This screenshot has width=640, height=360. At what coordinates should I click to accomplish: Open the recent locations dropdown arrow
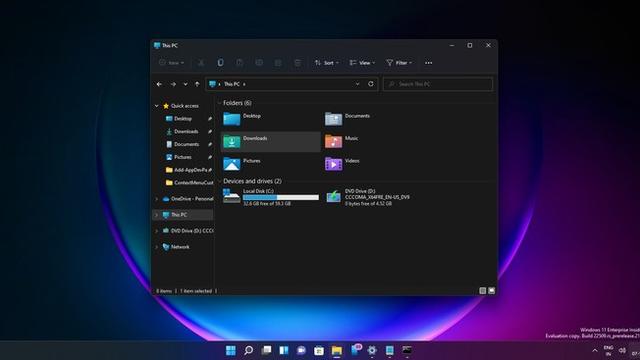click(x=185, y=84)
